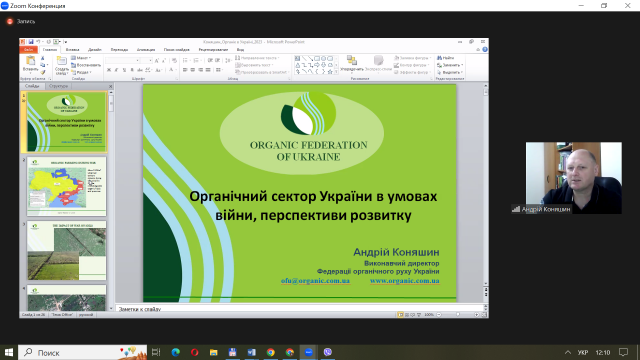This screenshot has height=360, width=640.
Task: Toggle bold formatting in Font group
Action: (109, 70)
